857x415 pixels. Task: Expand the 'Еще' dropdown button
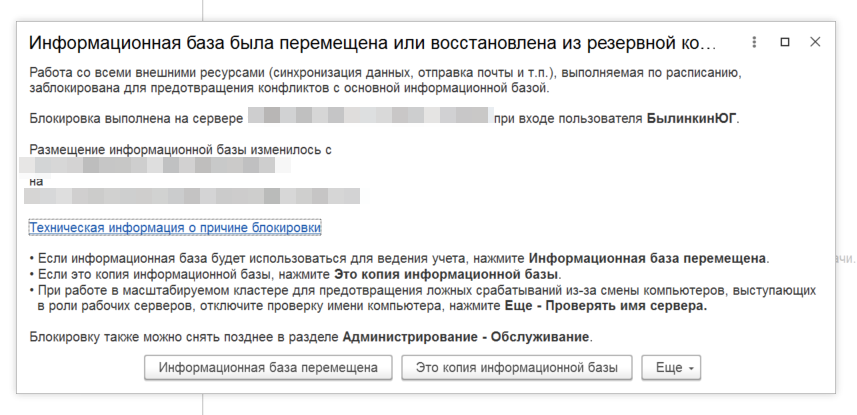tap(672, 368)
